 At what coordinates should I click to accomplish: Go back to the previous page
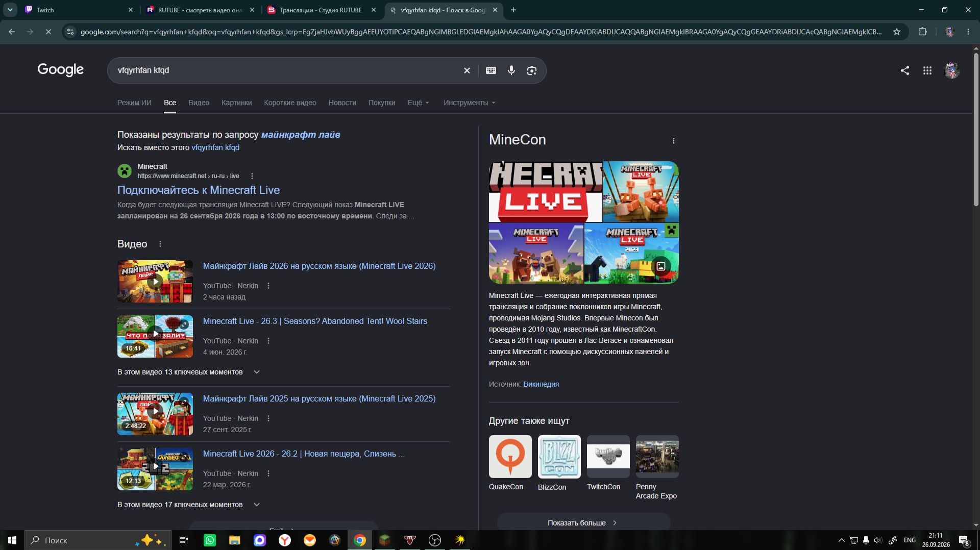tap(12, 32)
